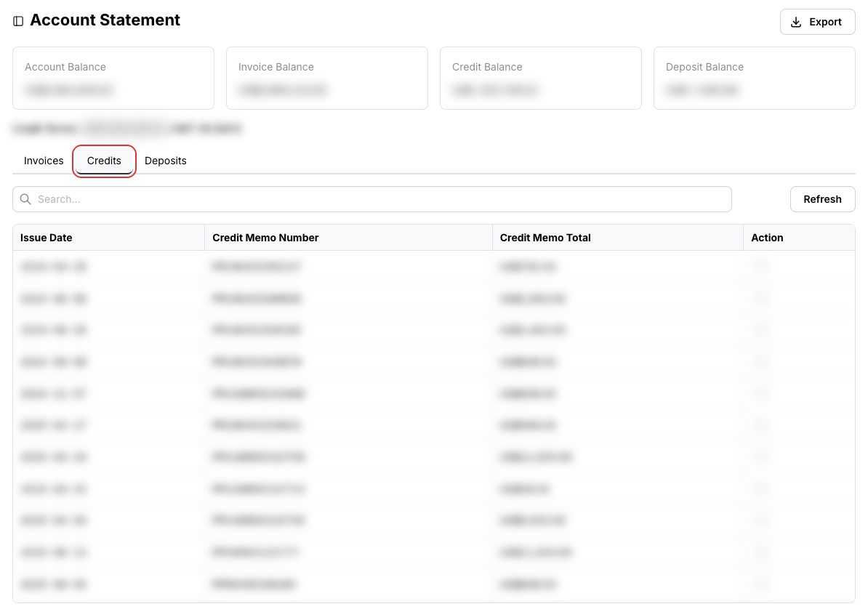This screenshot has height=612, width=868.
Task: Click the Account Statement page title
Action: (105, 20)
